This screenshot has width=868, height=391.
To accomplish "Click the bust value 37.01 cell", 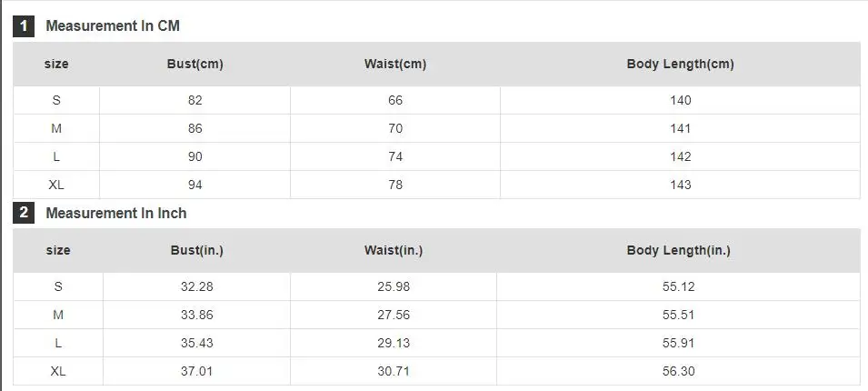I will (x=197, y=371).
